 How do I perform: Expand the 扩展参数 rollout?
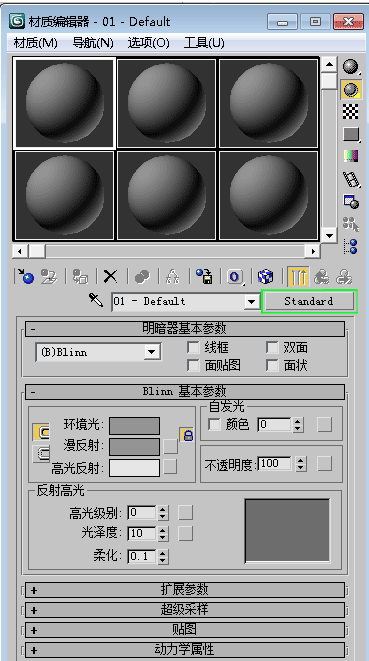[x=185, y=590]
